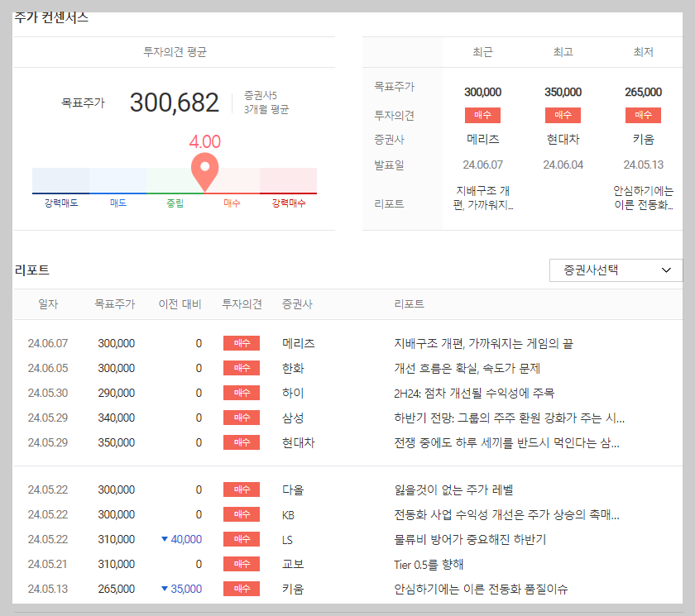Open report 잃을것이 없는 주가 레벨
Viewport: 695px width, 616px height.
(453, 489)
